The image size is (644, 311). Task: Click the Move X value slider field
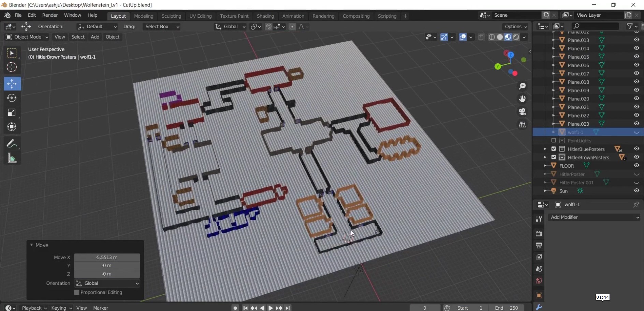coord(107,257)
